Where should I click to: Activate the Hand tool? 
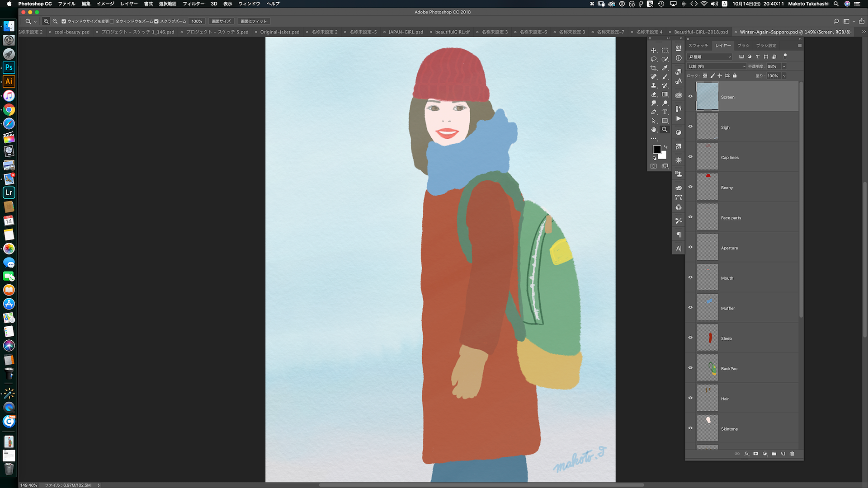pos(653,130)
